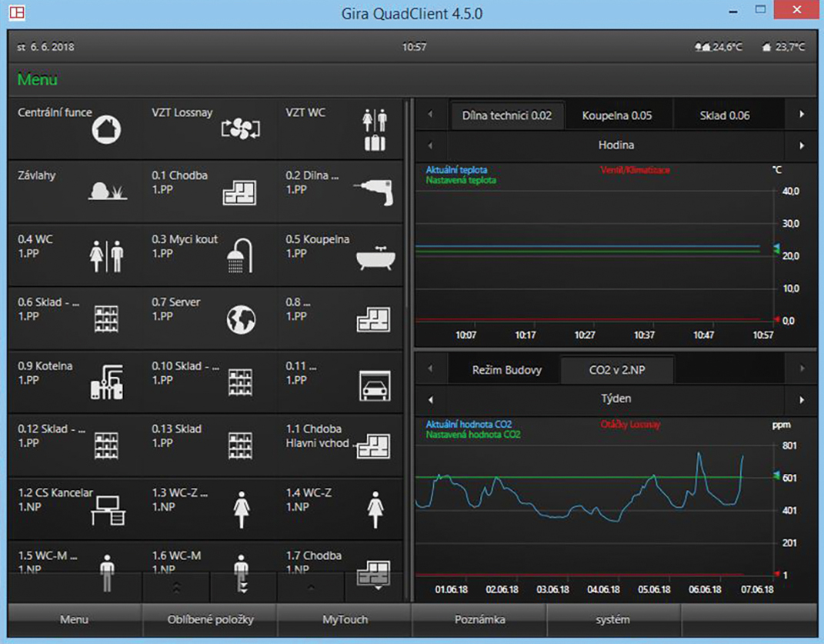
Task: Select the 0.11 garage car icon
Action: click(375, 386)
